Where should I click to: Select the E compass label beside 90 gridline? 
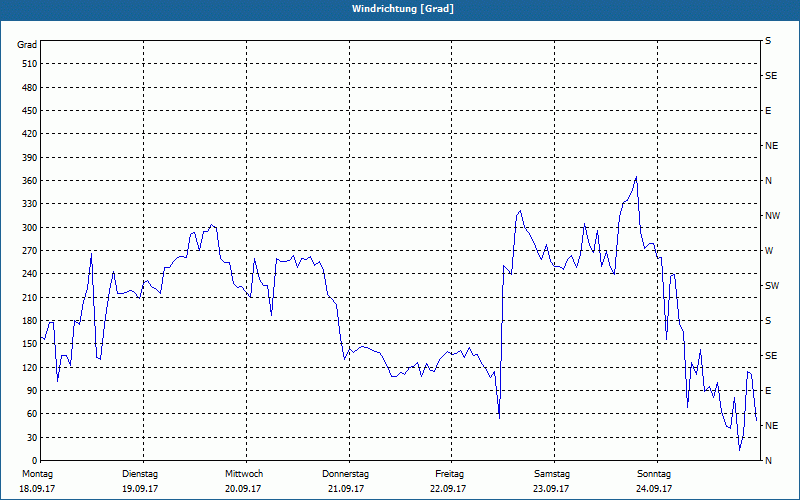(768, 391)
